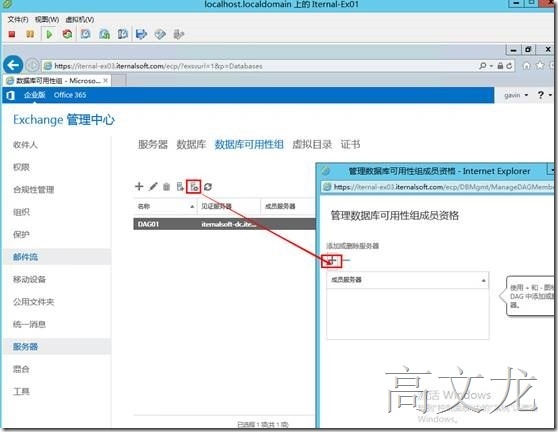Click the grey USB device toolbar icon

pos(179,34)
